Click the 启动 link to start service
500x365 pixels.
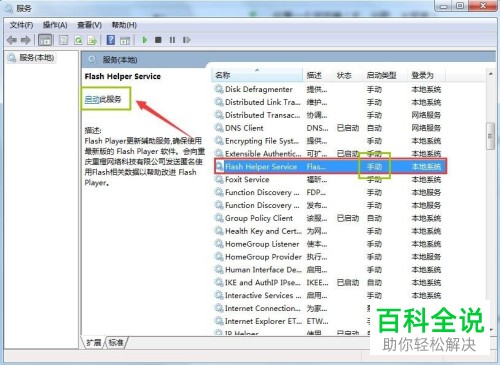[x=92, y=99]
